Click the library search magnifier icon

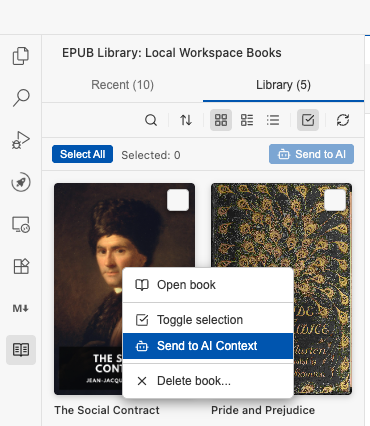(151, 120)
